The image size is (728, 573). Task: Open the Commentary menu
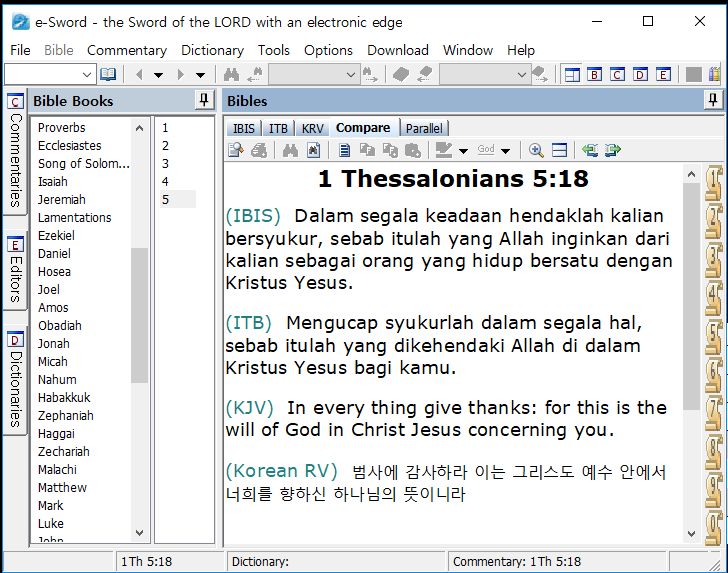pos(127,50)
